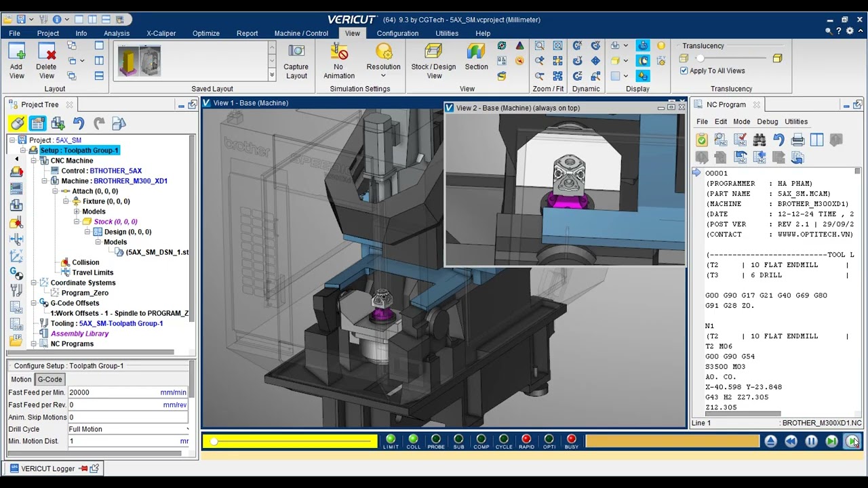Toggle the Apply To All Views checkbox
The width and height of the screenshot is (868, 488).
tap(684, 70)
